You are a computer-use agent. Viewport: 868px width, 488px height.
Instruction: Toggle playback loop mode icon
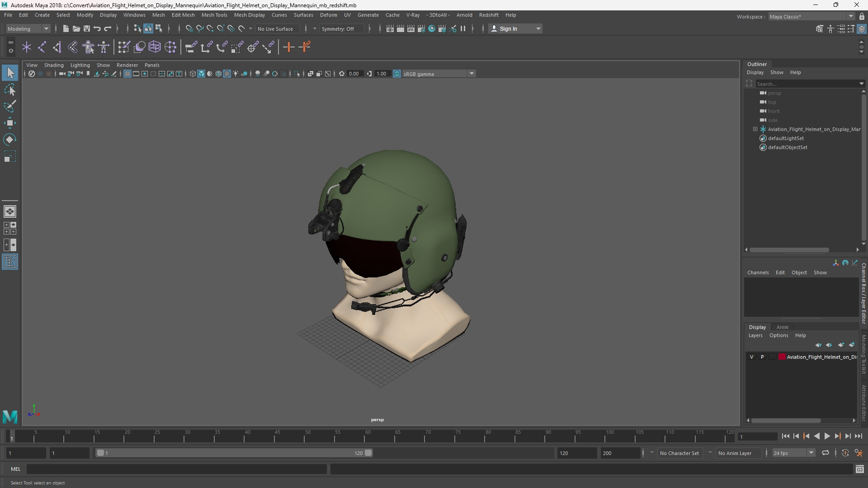(x=826, y=453)
